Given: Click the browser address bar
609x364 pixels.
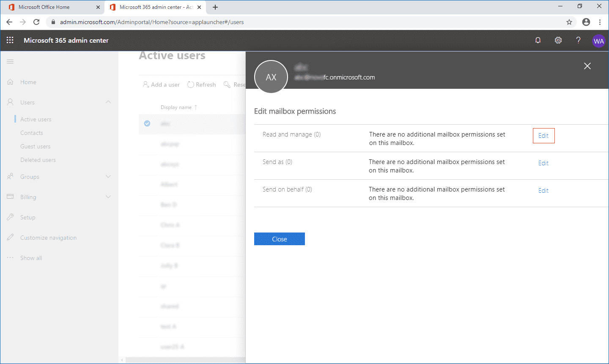Looking at the screenshot, I should coord(296,22).
